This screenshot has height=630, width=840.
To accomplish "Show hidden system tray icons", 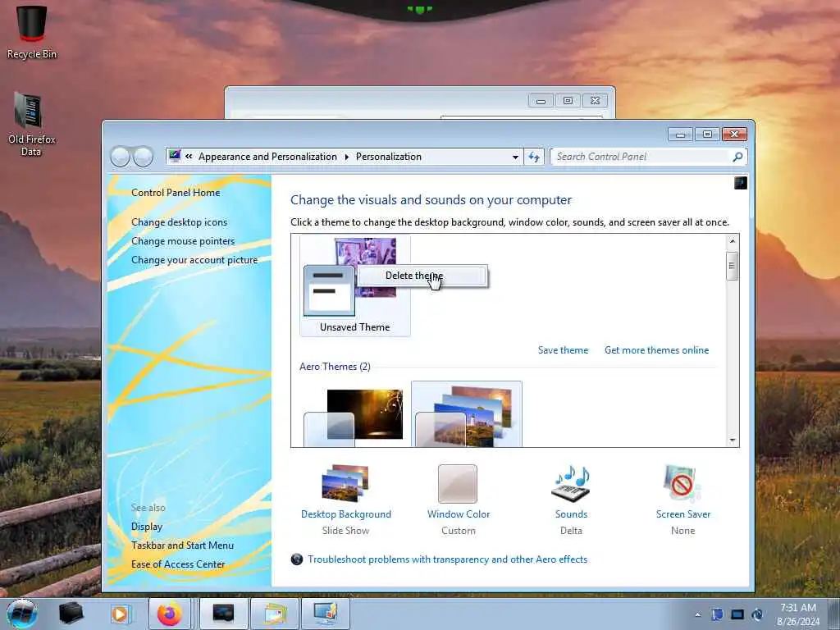I will [x=697, y=614].
